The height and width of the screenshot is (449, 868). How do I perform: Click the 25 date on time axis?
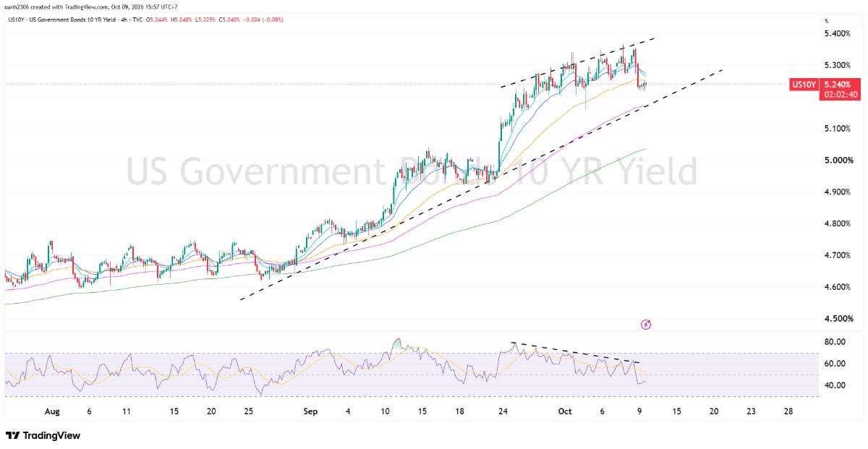click(x=248, y=411)
